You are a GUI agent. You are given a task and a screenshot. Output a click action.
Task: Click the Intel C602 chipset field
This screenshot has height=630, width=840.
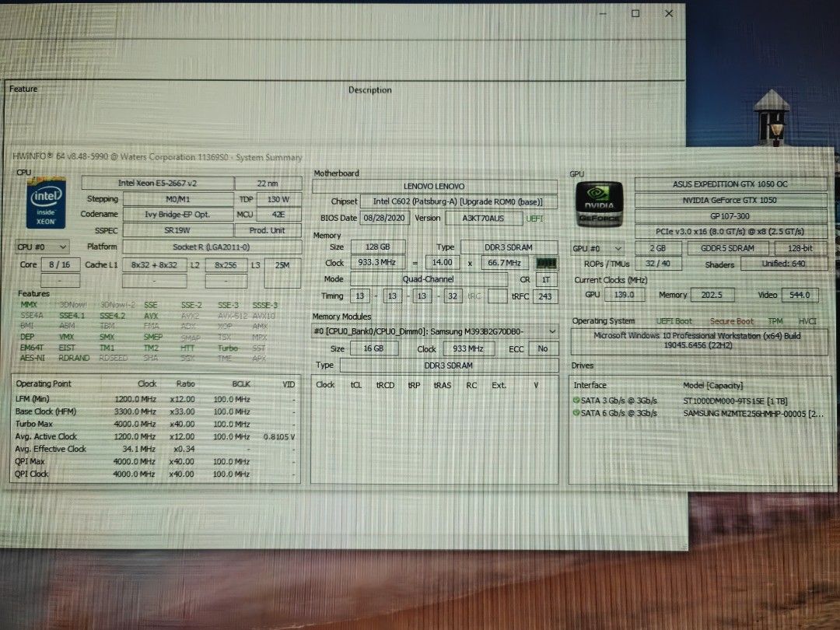pyautogui.click(x=459, y=201)
